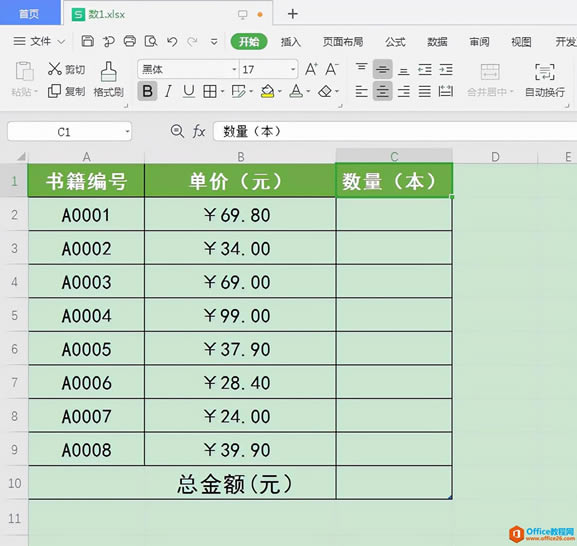Click the 首页 home tab button
Viewport: 577px width, 546px height.
point(29,14)
